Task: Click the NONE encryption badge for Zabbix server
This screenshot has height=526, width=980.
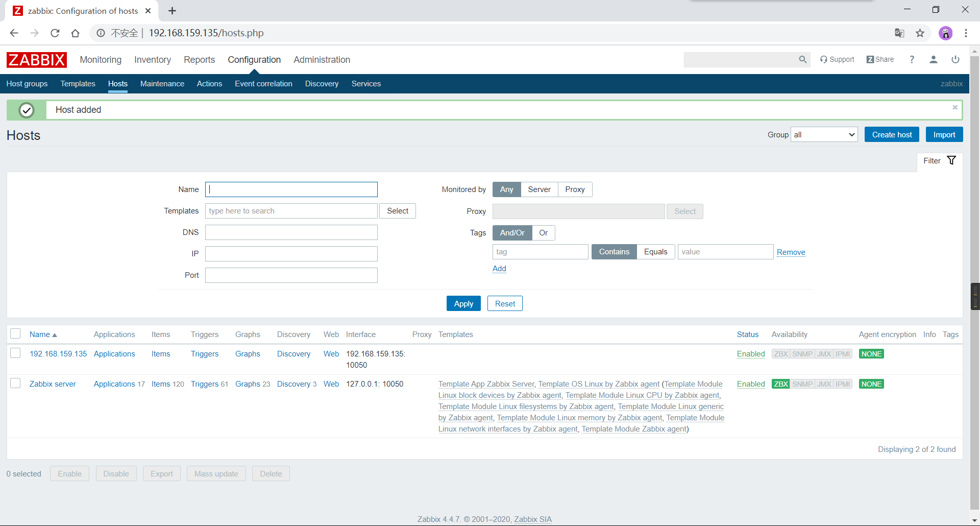Action: tap(871, 384)
